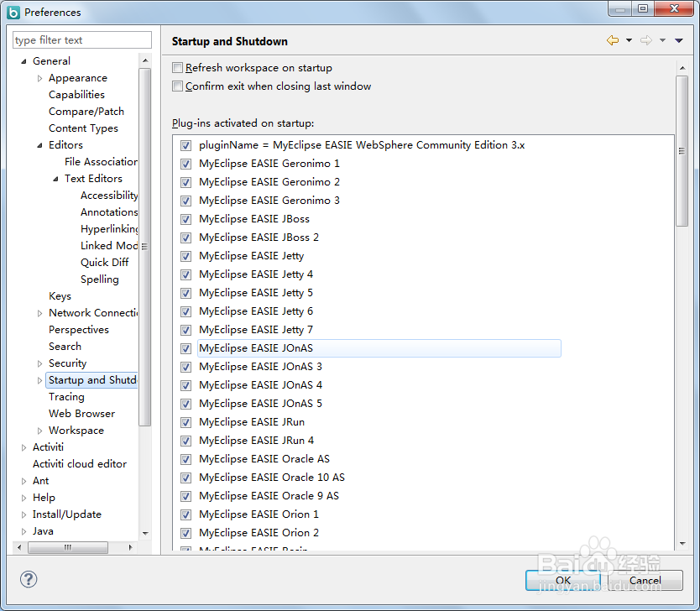This screenshot has width=700, height=611.
Task: Open Web Browser preferences page
Action: click(x=82, y=414)
